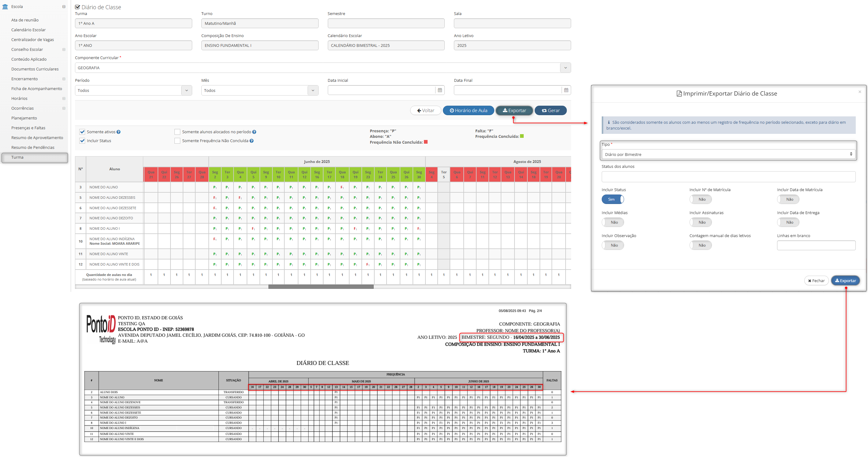Enable the Incluir Assinaturas switch

pyautogui.click(x=700, y=222)
